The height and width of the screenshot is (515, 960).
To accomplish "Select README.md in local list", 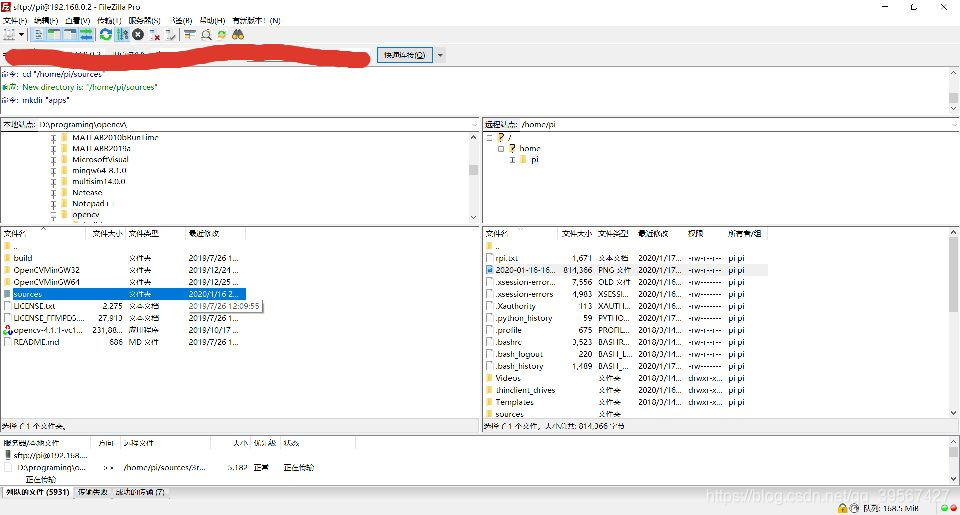I will pyautogui.click(x=36, y=342).
